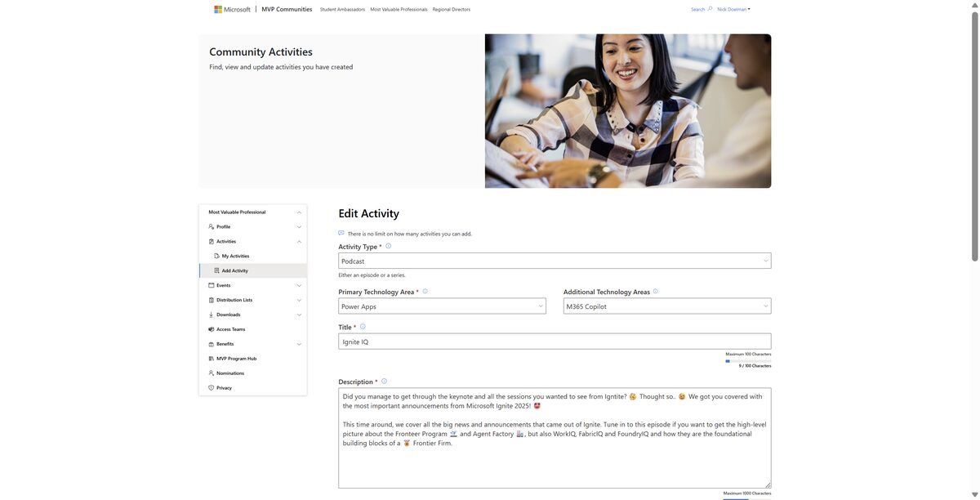Viewport: 980px width, 500px height.
Task: Expand the Downloads section chevron
Action: tap(299, 315)
